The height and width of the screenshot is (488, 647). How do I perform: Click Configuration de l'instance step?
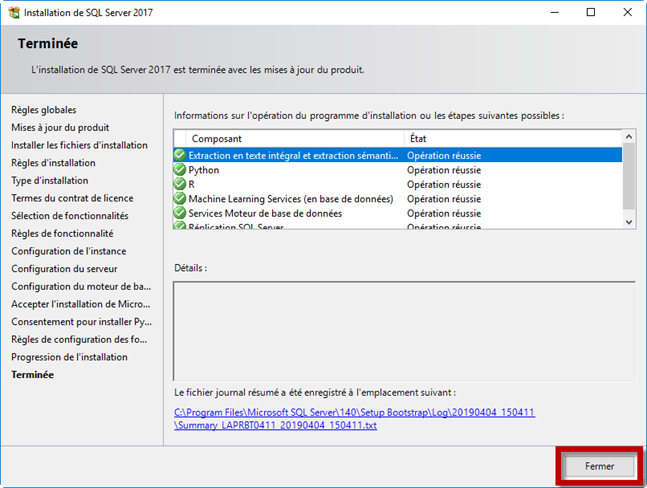tap(68, 251)
